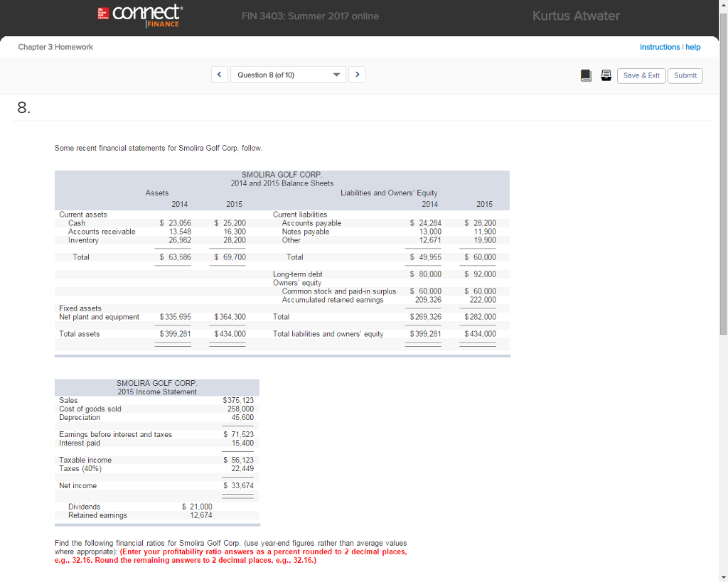Select the Interest paid label
Image resolution: width=728 pixels, height=582 pixels.
(80, 443)
